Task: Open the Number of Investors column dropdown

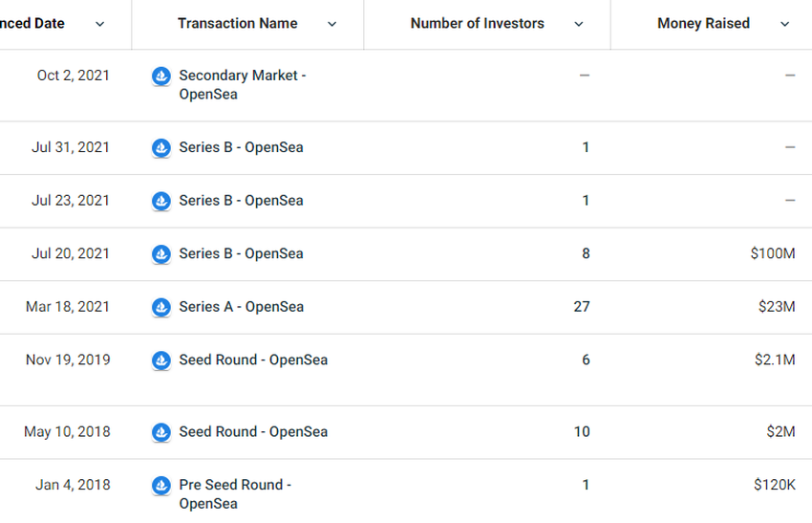Action: click(579, 24)
